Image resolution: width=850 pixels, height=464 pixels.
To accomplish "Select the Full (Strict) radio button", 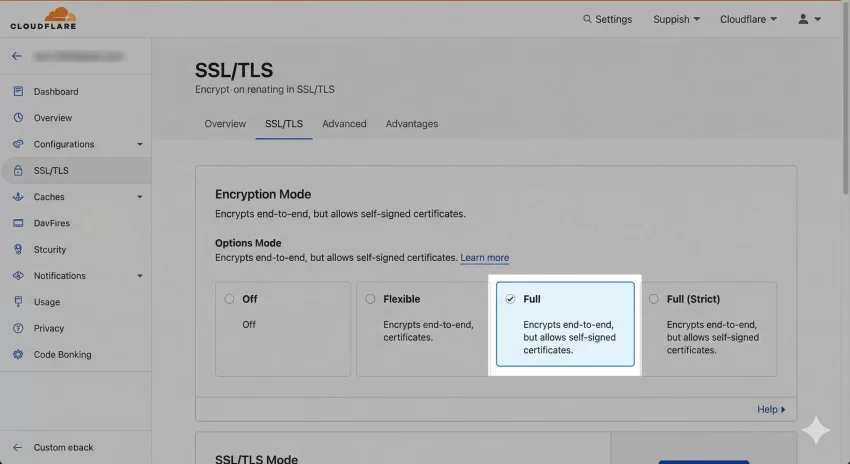I will click(x=654, y=299).
